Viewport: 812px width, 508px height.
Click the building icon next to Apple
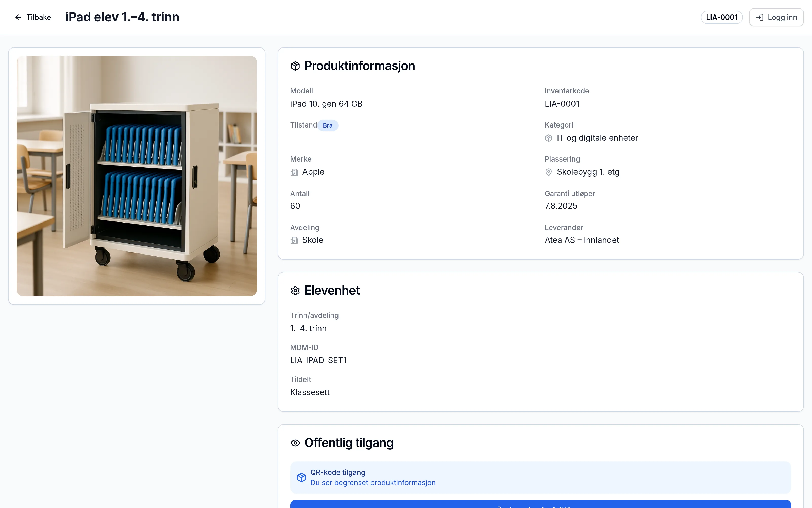pos(294,172)
